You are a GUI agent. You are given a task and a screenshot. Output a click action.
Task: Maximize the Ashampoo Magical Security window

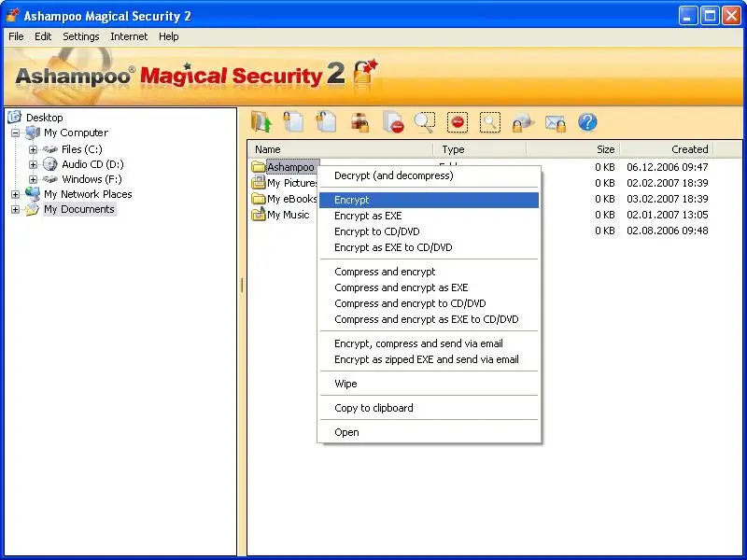click(x=710, y=16)
